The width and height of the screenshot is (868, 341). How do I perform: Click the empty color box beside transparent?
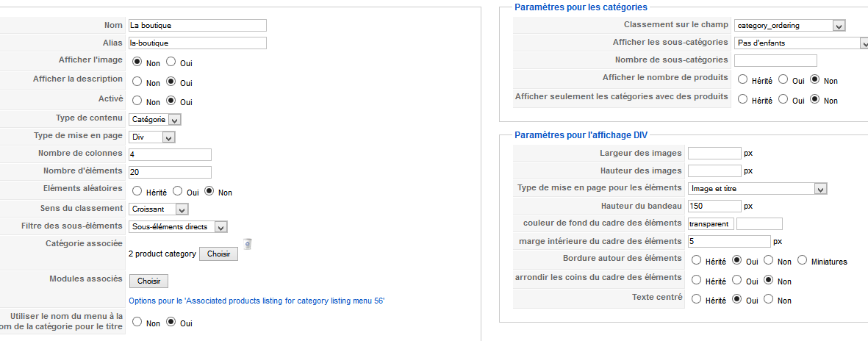coord(759,223)
